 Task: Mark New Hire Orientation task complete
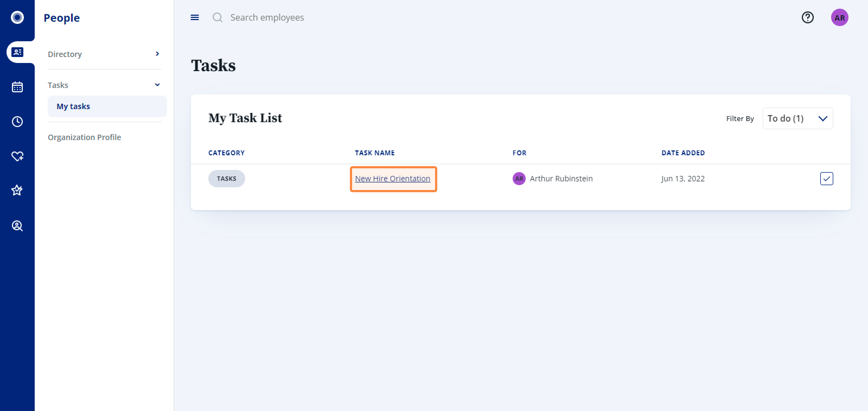[826, 179]
